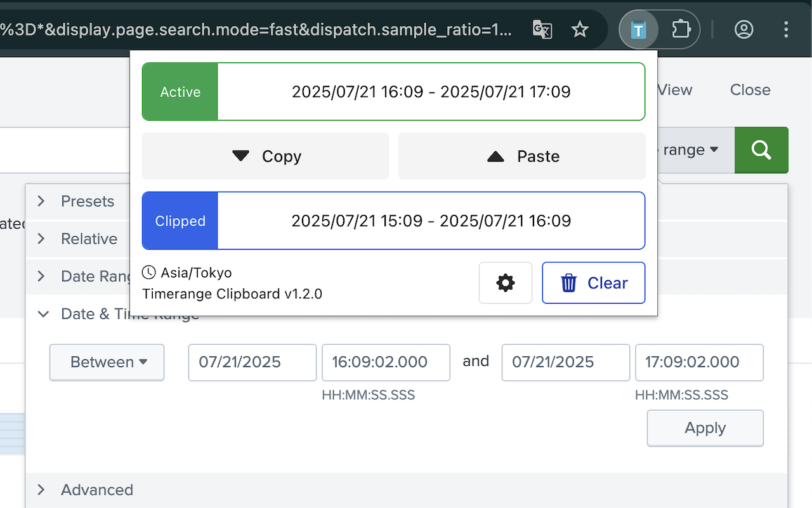Paste the clipped time range
Screen dimensions: 812x508
tap(521, 156)
